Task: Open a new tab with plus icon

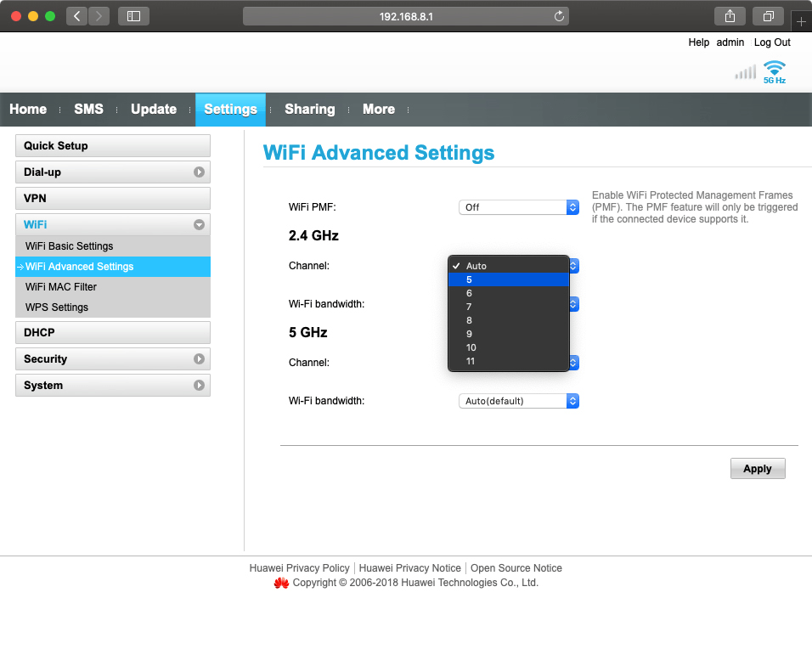Action: (801, 21)
